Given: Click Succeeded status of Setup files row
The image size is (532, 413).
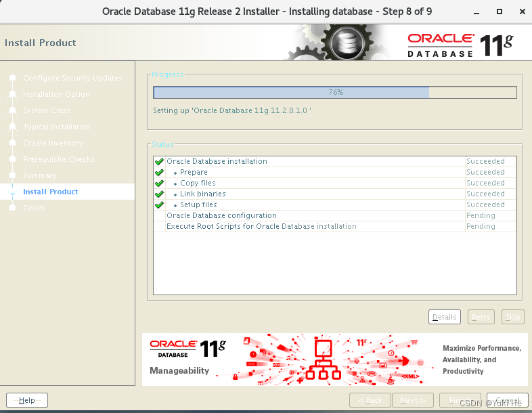Looking at the screenshot, I should (x=485, y=204).
